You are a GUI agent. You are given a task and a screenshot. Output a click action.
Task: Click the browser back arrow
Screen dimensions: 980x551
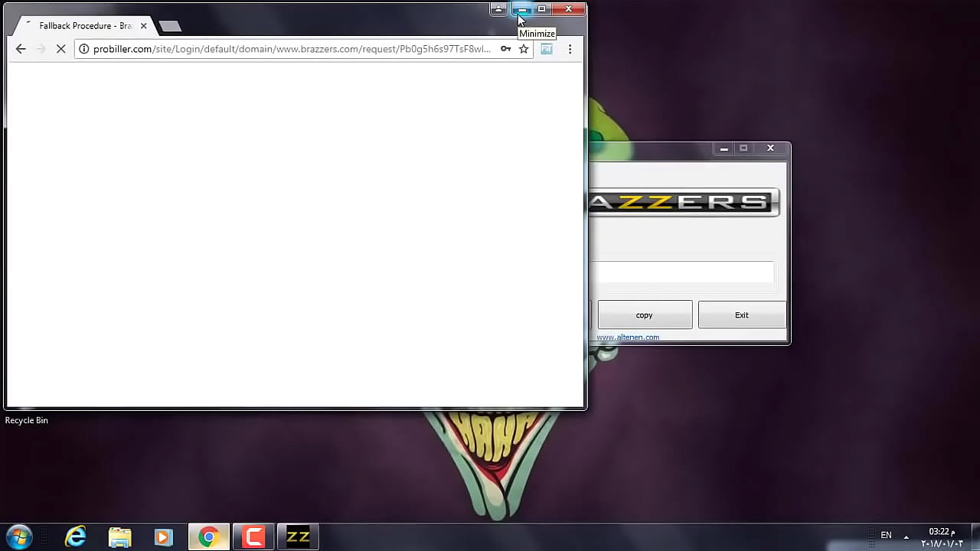pos(21,49)
